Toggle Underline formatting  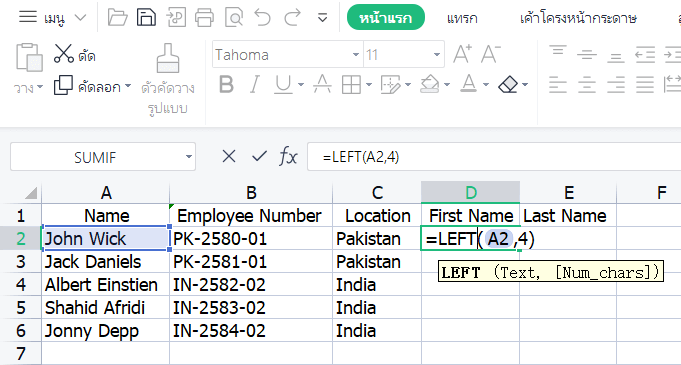click(283, 85)
